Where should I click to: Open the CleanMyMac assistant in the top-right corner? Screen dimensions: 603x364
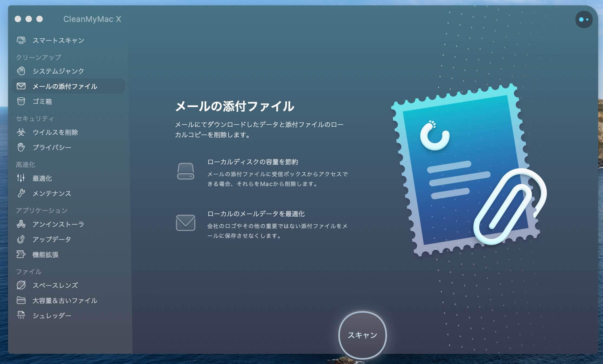click(x=584, y=19)
